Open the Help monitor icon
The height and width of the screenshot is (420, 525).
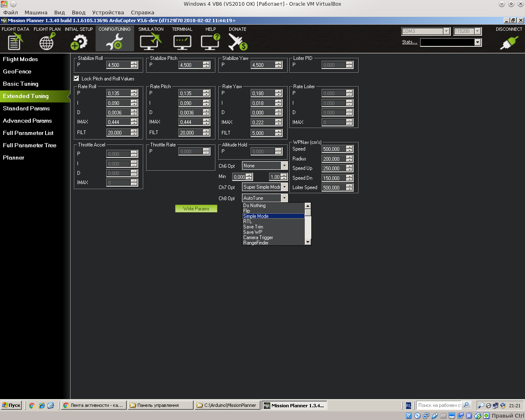coord(210,41)
